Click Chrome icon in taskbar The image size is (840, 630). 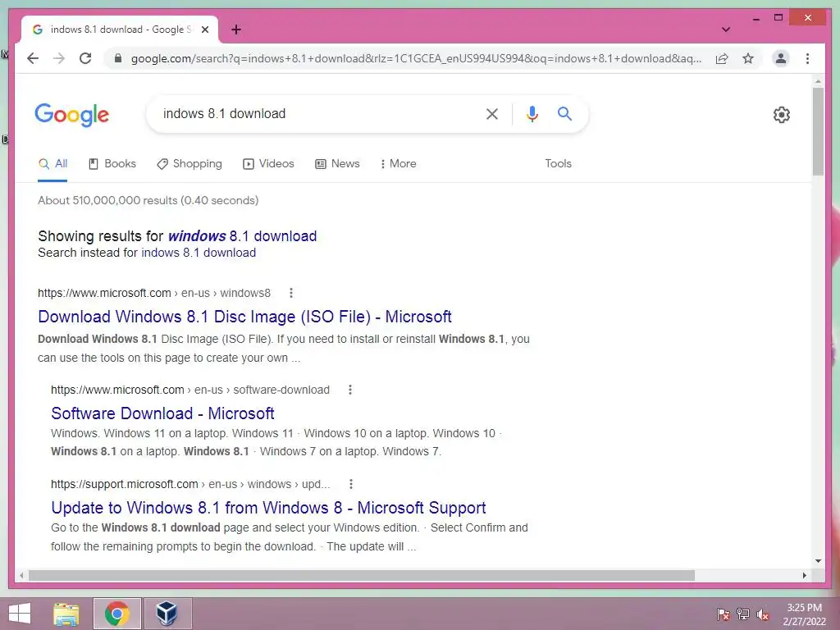[x=116, y=614]
